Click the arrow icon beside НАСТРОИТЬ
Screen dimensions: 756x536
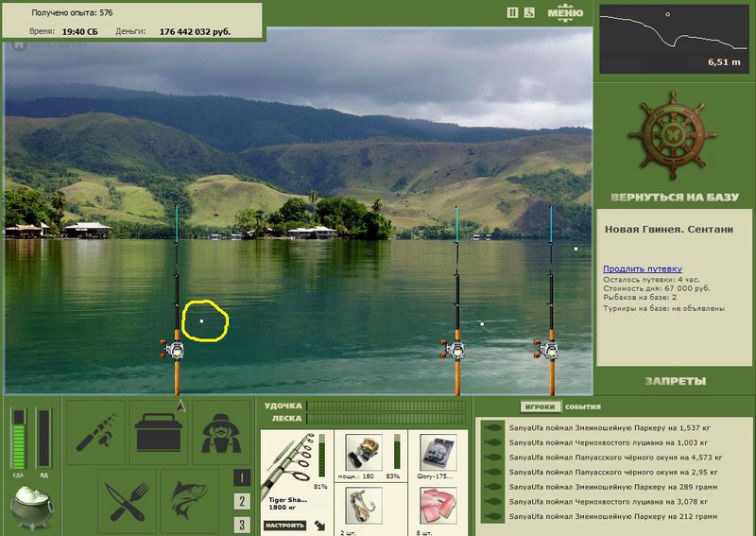(x=319, y=526)
